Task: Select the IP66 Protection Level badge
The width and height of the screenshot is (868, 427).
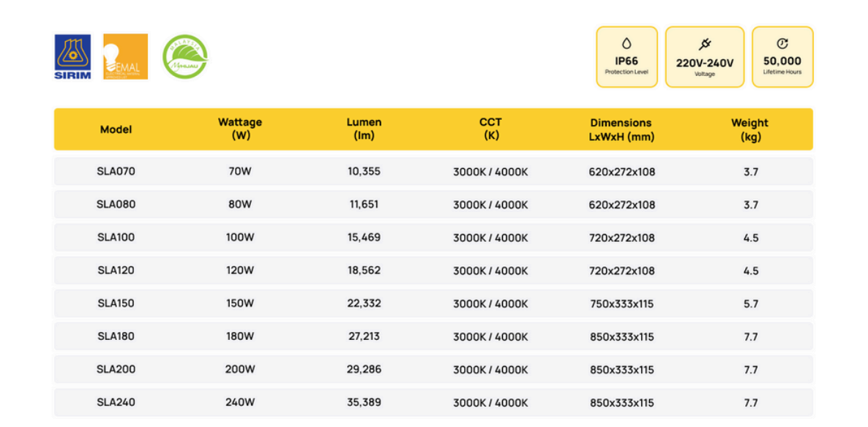Action: [626, 57]
